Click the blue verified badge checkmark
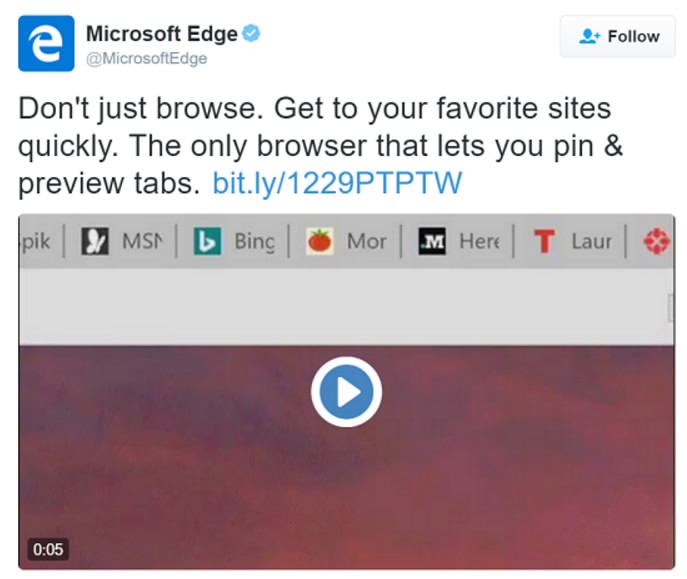The height and width of the screenshot is (579, 687). pos(252,34)
